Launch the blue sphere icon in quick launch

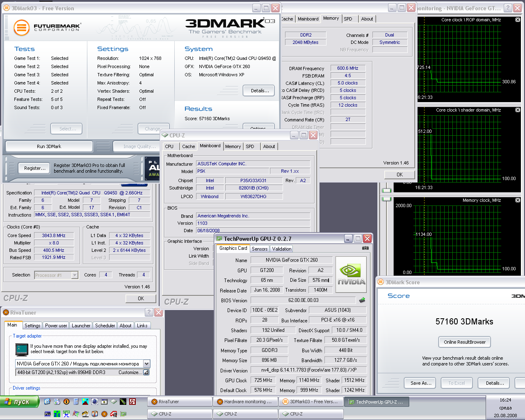coord(95,402)
